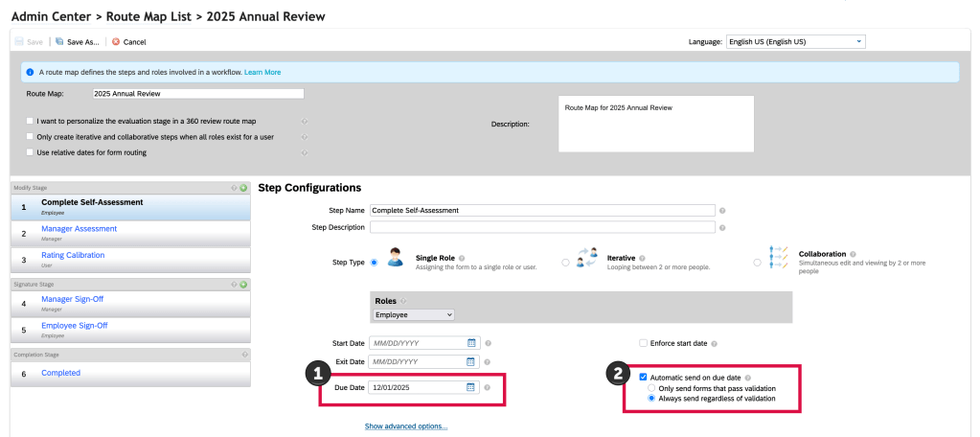Image resolution: width=980 pixels, height=437 pixels.
Task: Click into the Step Description field
Action: [x=542, y=227]
